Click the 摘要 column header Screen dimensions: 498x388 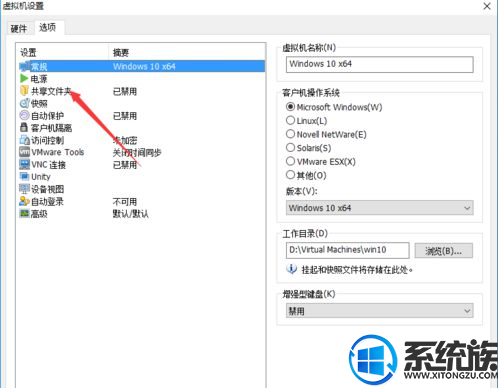[x=121, y=53]
